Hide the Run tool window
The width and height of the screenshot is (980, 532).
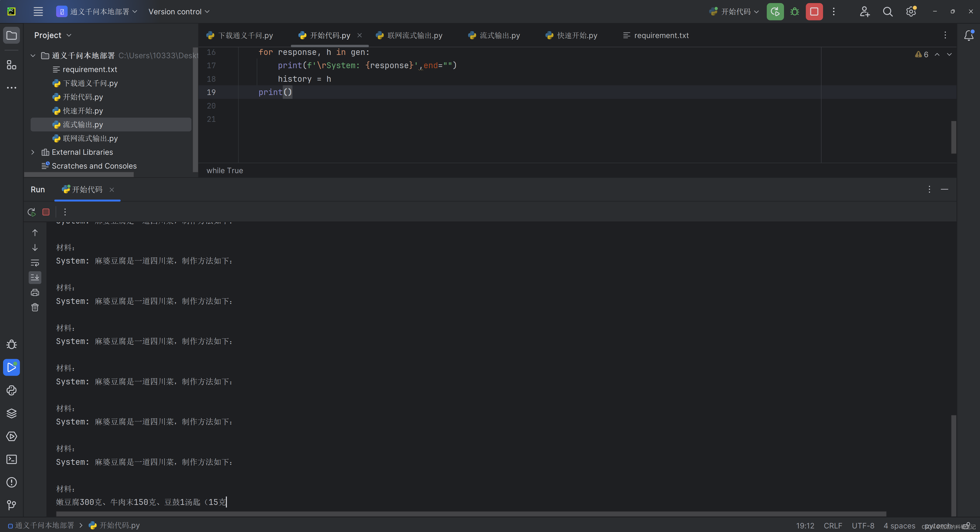coord(944,189)
